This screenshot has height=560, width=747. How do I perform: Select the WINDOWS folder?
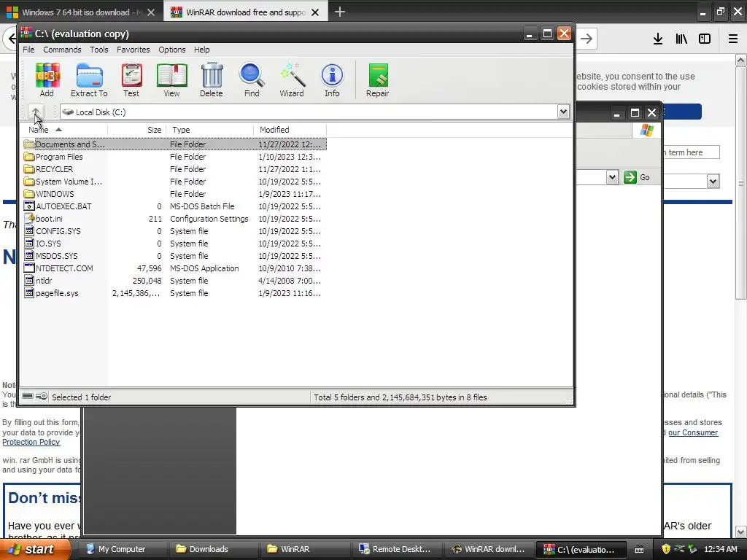174,194
